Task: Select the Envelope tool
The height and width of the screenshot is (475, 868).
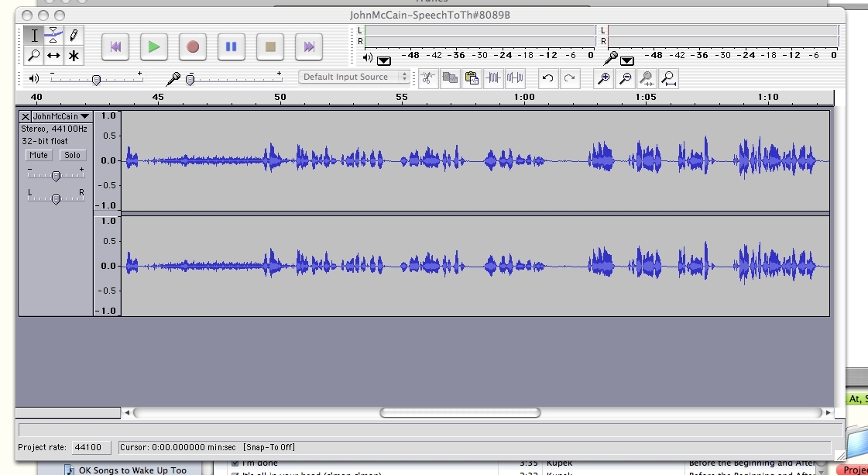Action: 53,35
